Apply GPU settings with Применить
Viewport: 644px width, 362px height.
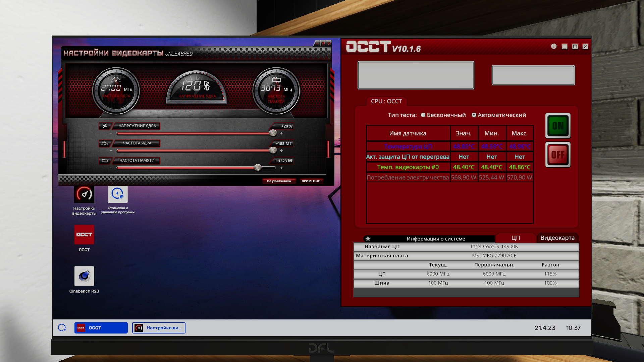[x=311, y=181]
